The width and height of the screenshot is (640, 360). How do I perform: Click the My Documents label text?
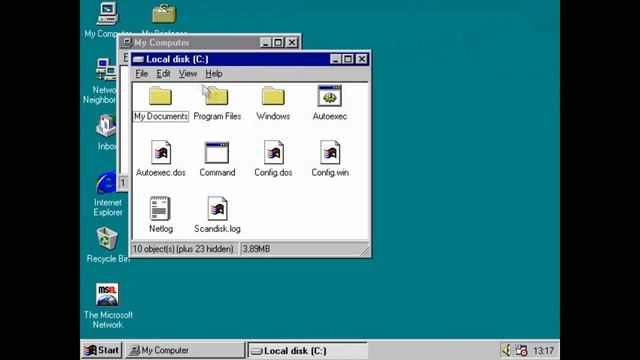(161, 116)
